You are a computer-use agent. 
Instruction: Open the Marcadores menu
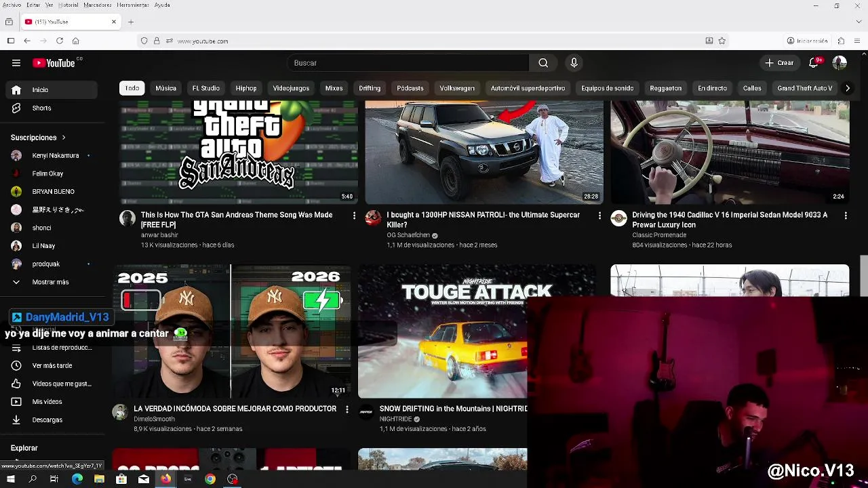97,5
